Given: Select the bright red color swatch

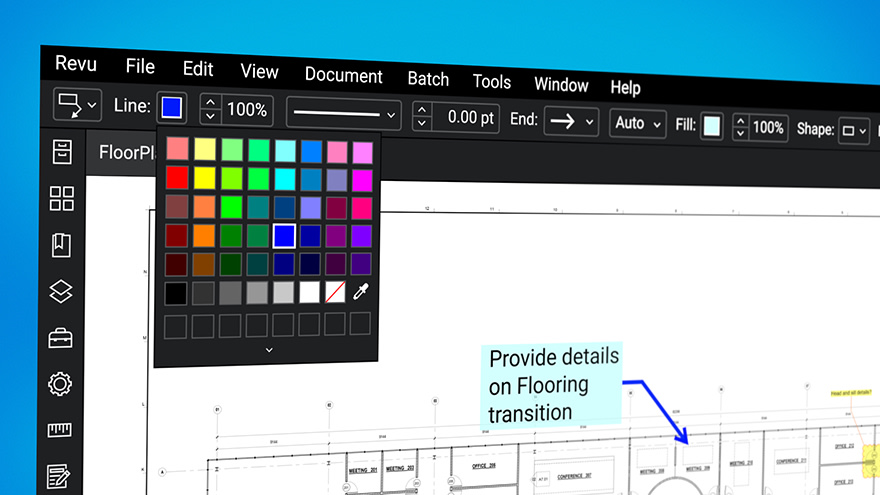Looking at the screenshot, I should coord(177,178).
